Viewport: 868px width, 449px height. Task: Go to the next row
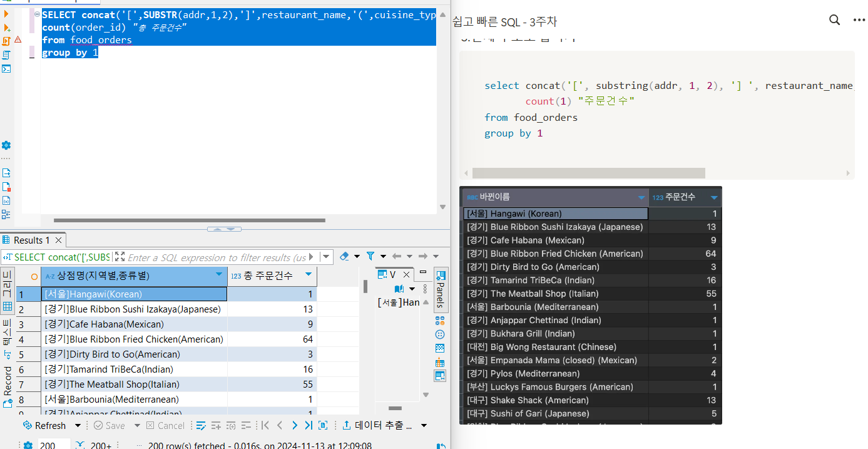pos(294,425)
